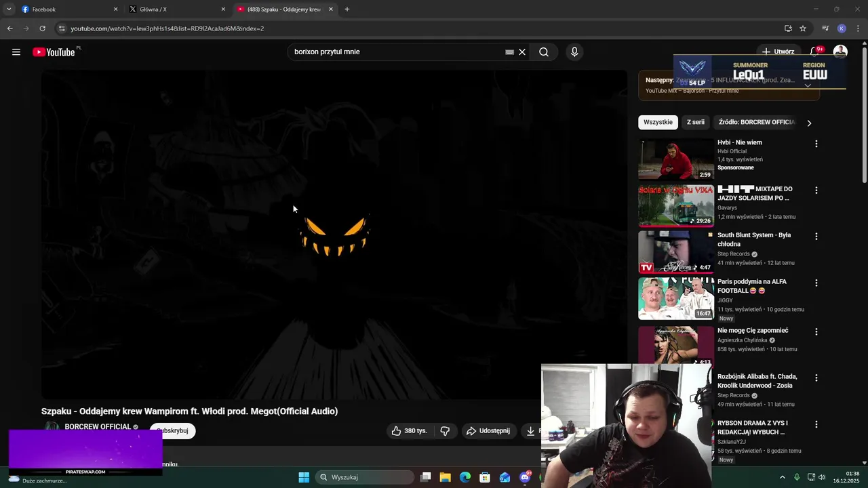Select the Źródło: BORCREW OFFICIAL chip
The height and width of the screenshot is (488, 868).
(x=757, y=123)
